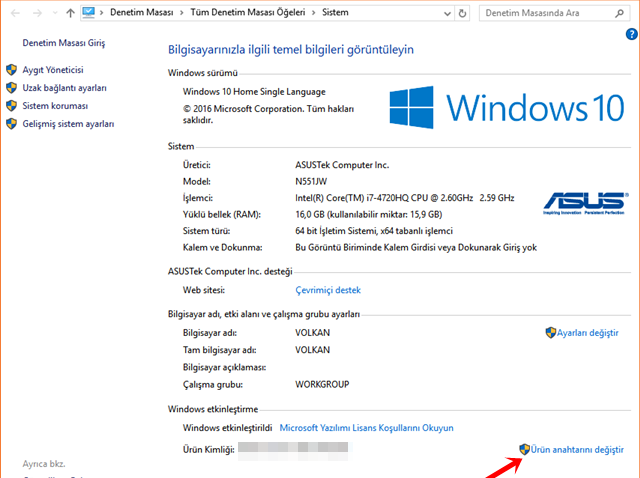Click shield icon beside Ürün anahtarını değiştir
Image resolution: width=640 pixels, height=478 pixels.
point(524,449)
